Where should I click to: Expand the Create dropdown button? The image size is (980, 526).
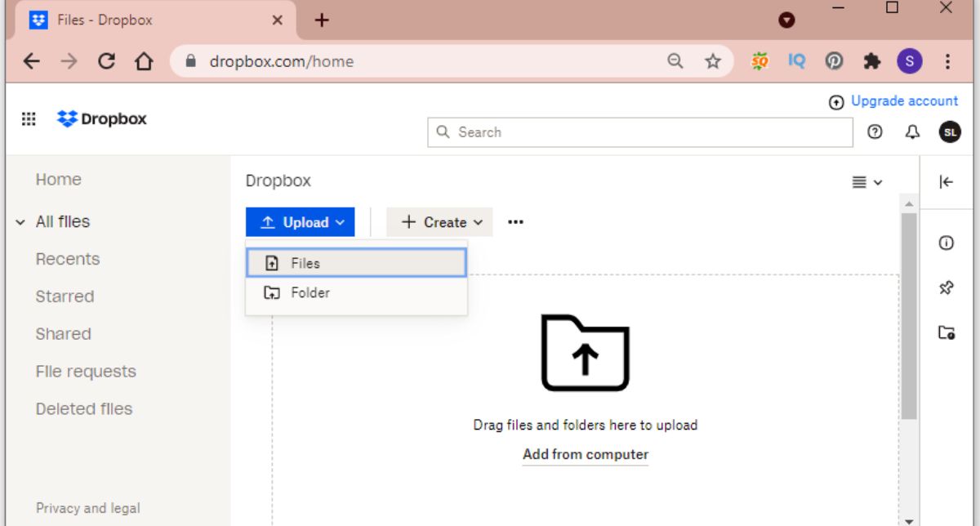point(439,222)
